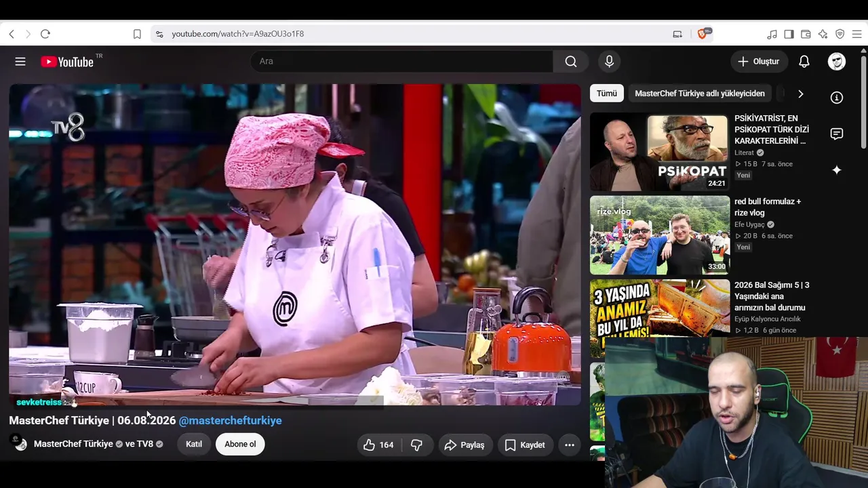Start voice search with the microphone icon
The width and height of the screenshot is (868, 488).
pyautogui.click(x=610, y=62)
